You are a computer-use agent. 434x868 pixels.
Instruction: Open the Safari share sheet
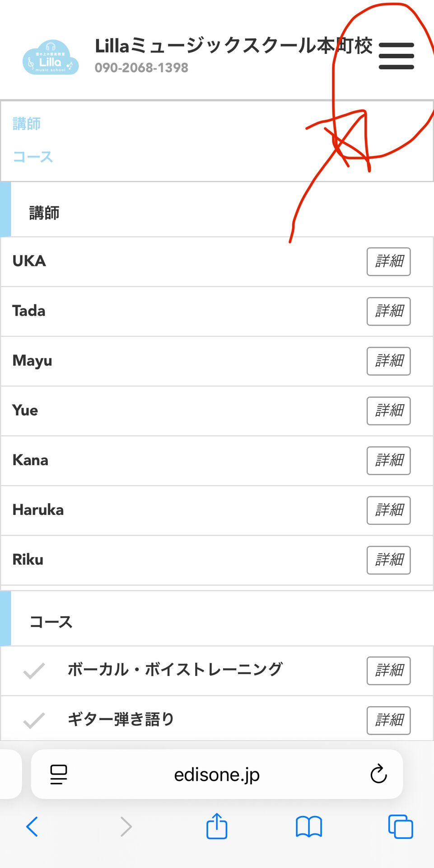pos(217,826)
